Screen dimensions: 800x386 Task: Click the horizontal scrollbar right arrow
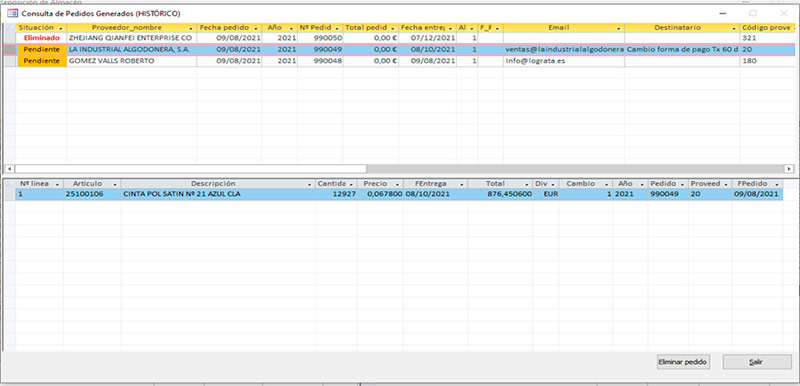pos(789,168)
